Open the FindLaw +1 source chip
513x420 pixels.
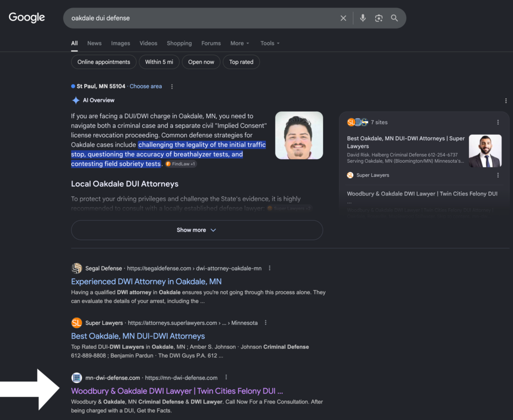click(x=180, y=164)
